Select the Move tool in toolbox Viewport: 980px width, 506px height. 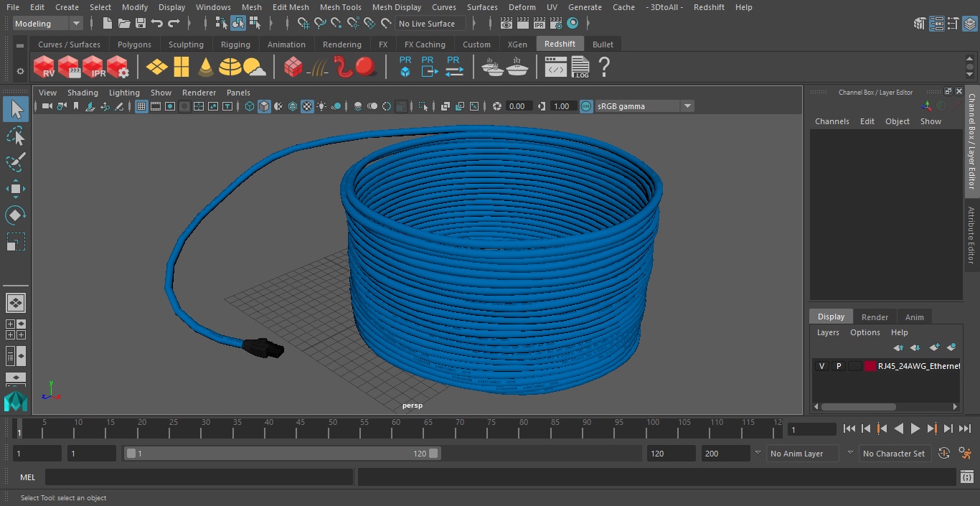pyautogui.click(x=16, y=189)
